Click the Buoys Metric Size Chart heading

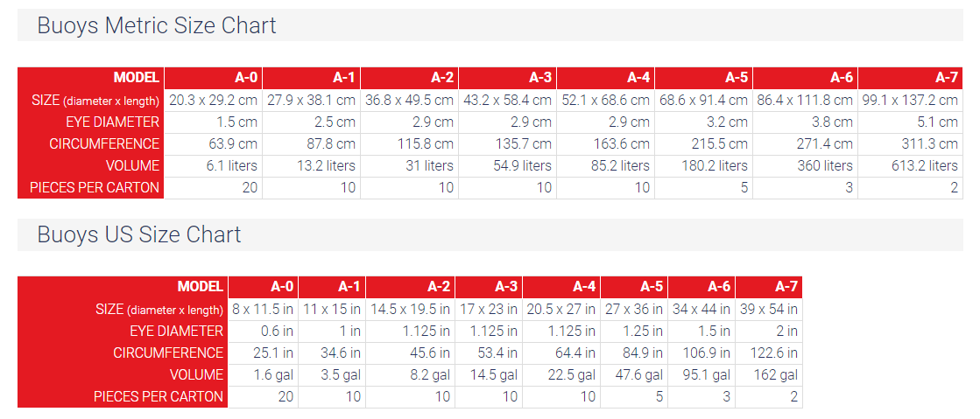click(x=157, y=25)
